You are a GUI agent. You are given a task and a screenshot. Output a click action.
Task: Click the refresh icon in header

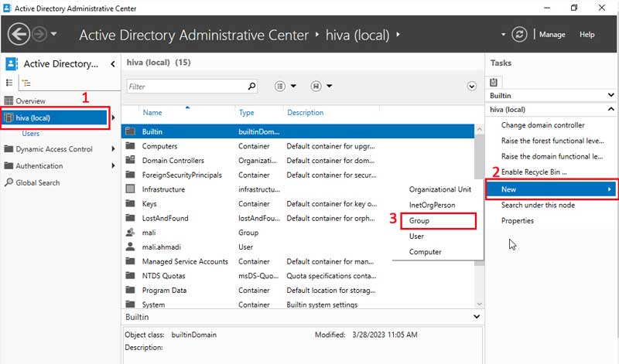pyautogui.click(x=519, y=34)
